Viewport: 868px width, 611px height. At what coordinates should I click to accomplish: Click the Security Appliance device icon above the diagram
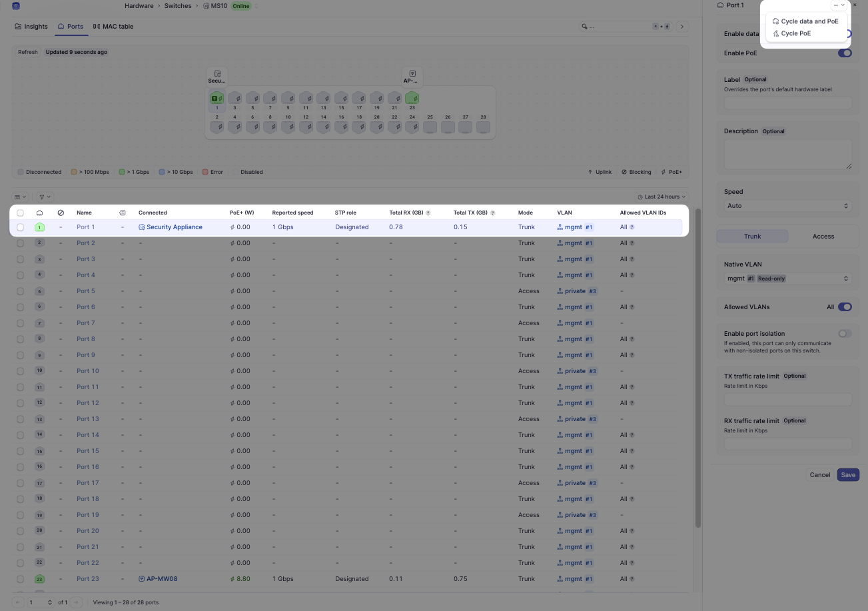point(216,73)
